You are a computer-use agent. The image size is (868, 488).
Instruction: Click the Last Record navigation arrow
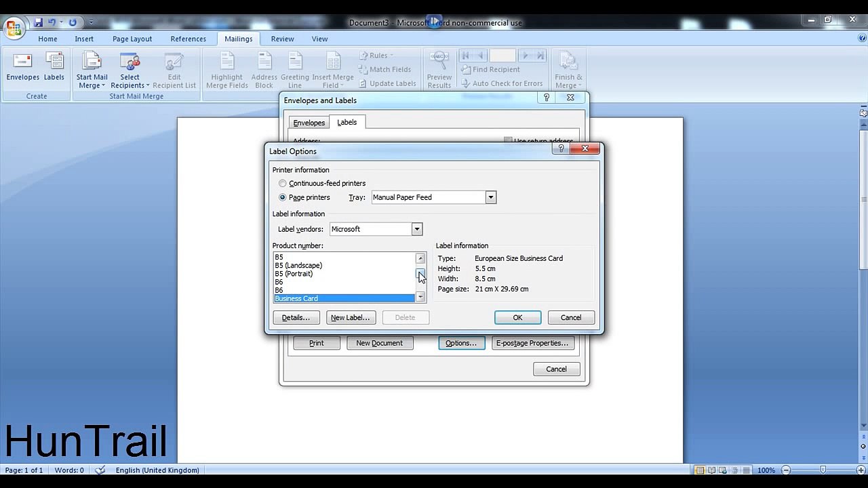[540, 56]
